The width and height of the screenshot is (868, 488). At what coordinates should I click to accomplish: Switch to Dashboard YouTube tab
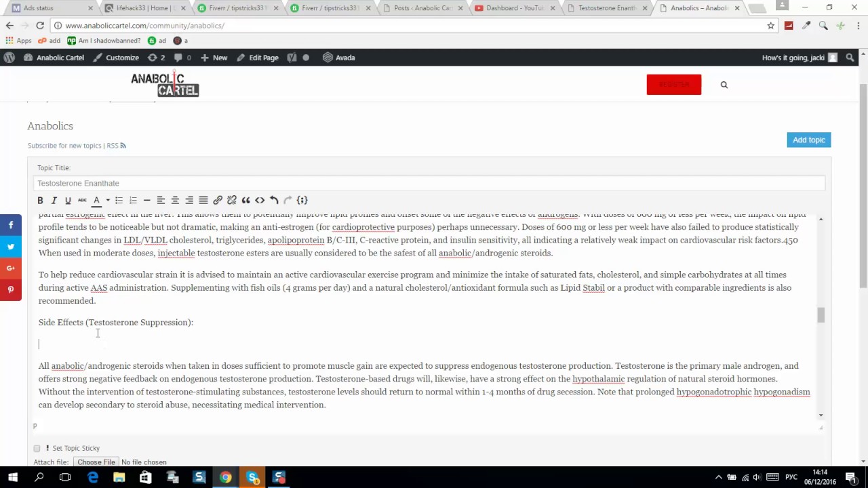(x=515, y=8)
